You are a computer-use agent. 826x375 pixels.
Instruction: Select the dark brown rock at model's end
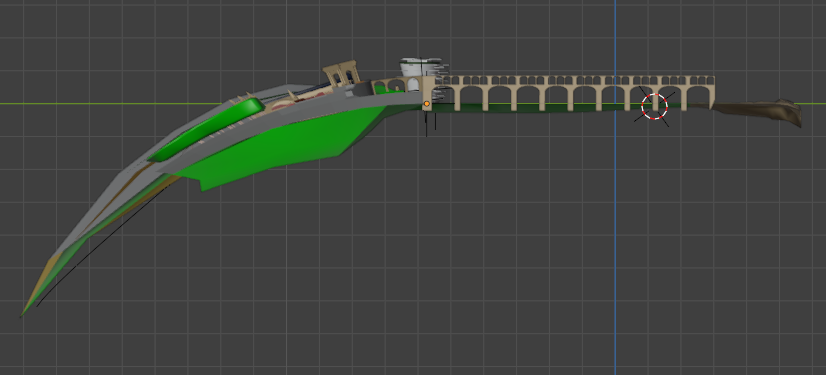click(759, 112)
